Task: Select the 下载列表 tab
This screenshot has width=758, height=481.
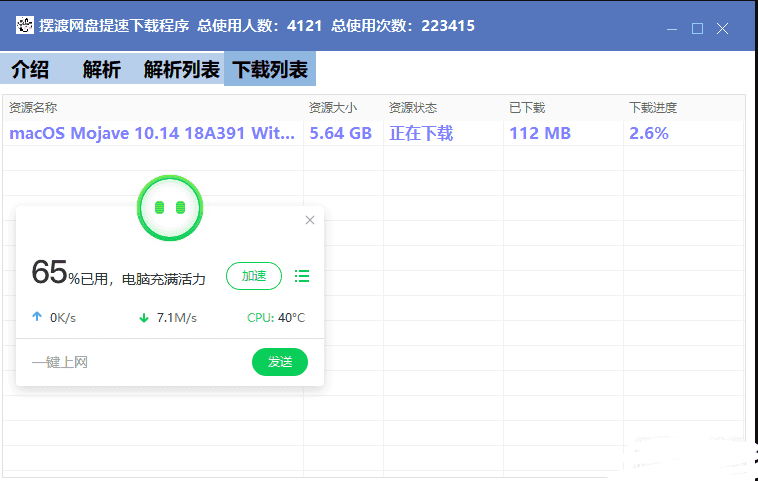Action: (269, 70)
